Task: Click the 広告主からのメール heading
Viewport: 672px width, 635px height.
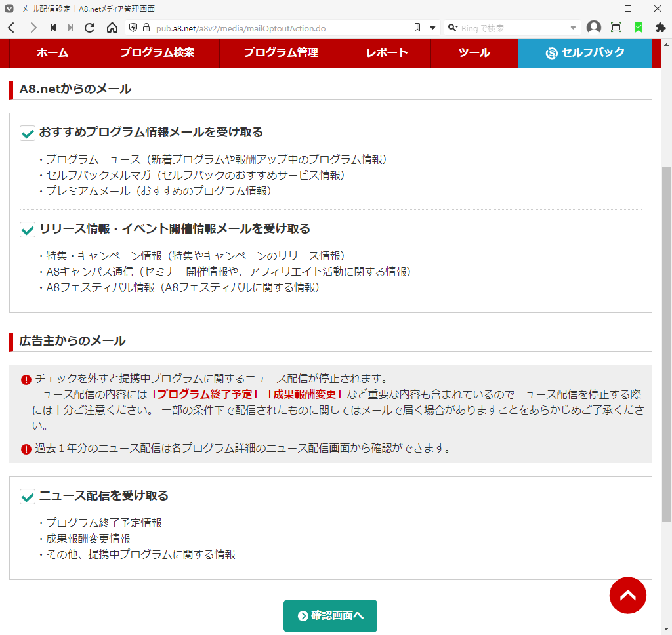Action: [72, 341]
